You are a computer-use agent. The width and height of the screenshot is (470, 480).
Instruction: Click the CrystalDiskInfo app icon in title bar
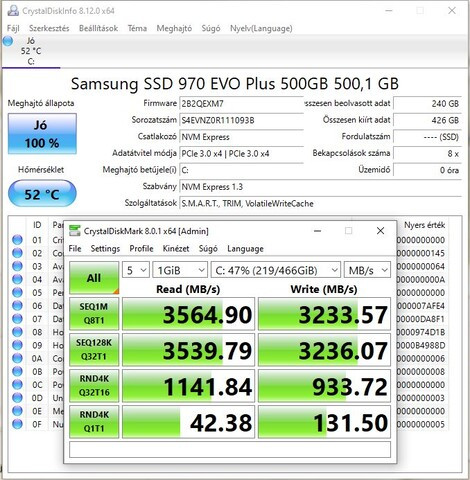pos(13,11)
